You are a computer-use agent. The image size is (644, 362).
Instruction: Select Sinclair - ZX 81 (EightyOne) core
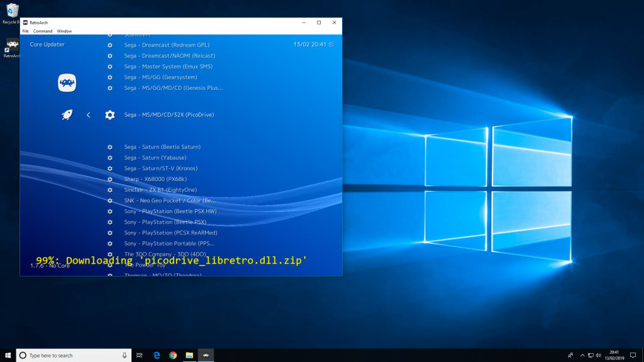pos(160,190)
